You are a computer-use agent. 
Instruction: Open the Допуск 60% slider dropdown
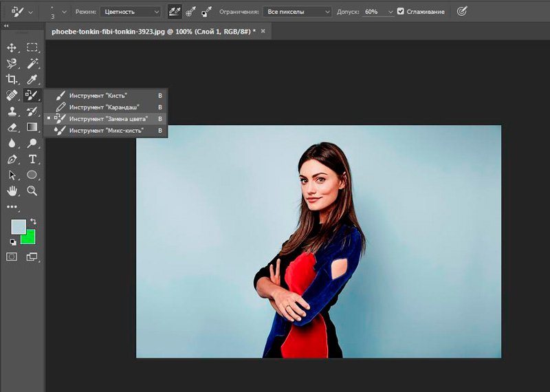tap(390, 12)
